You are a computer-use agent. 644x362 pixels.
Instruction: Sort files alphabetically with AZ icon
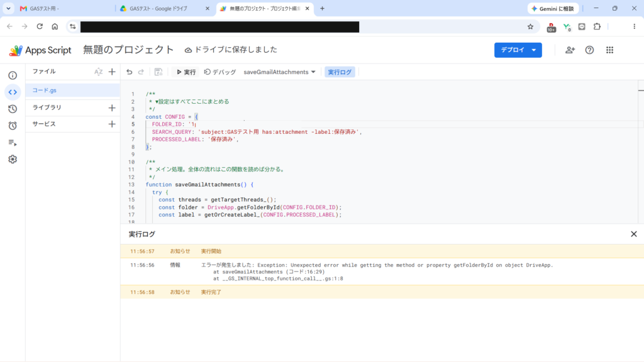pos(98,72)
